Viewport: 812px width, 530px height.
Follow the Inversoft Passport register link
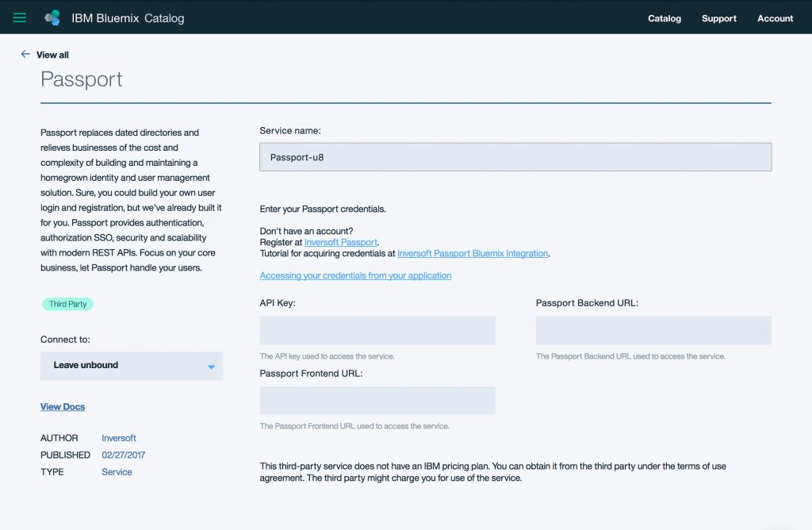click(341, 242)
